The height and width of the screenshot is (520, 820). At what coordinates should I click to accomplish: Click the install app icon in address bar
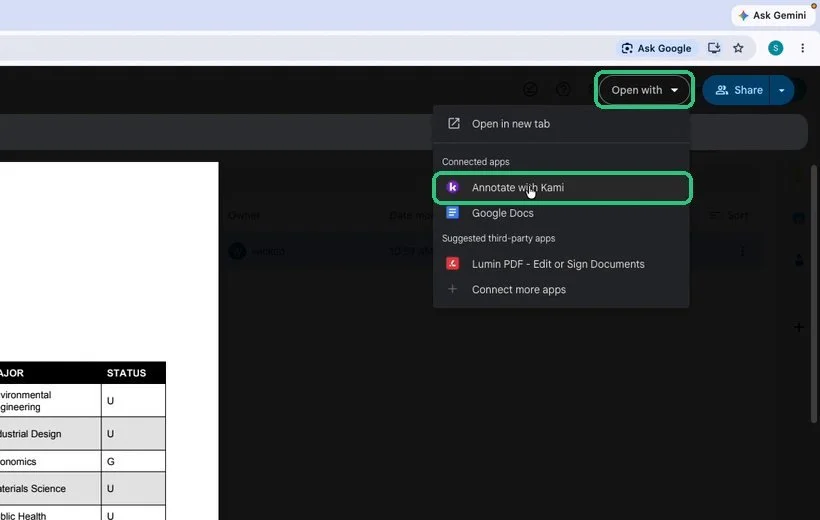click(x=714, y=48)
